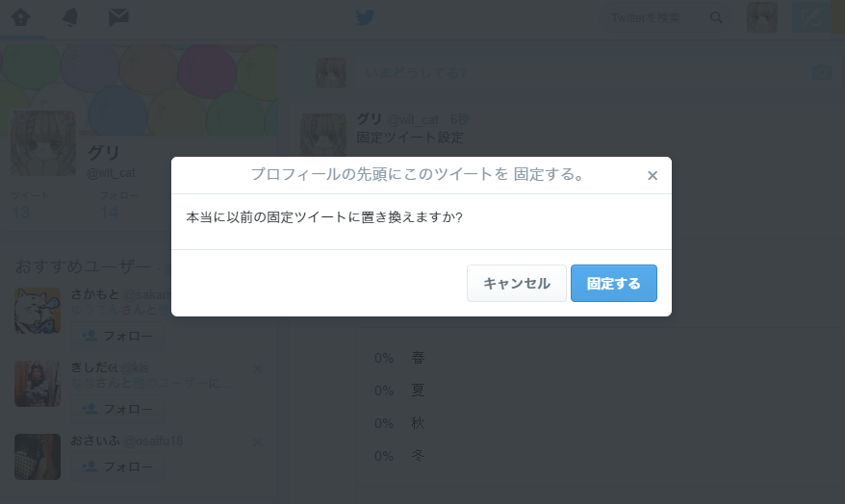Follow さかもと with フォロー button
This screenshot has height=504, width=845.
tap(117, 336)
